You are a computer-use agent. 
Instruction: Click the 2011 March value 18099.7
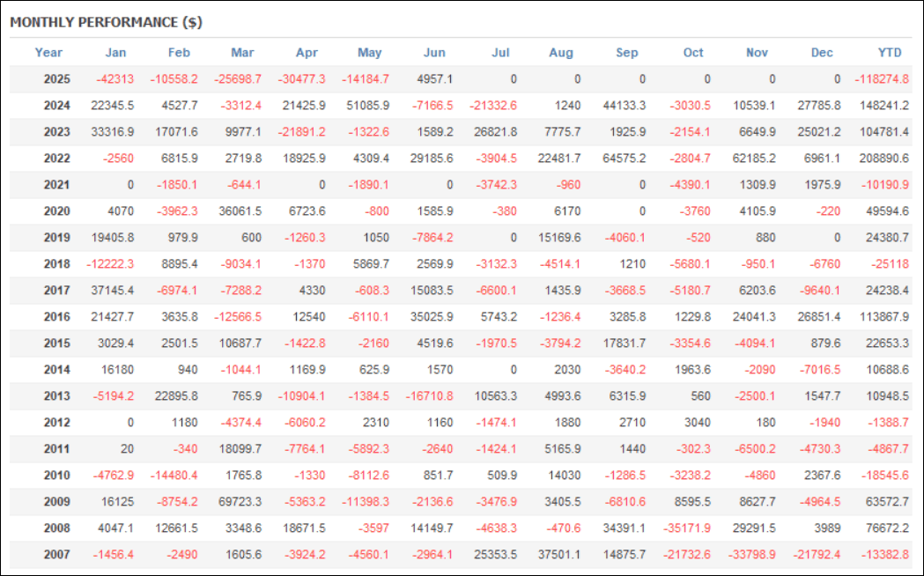(240, 449)
